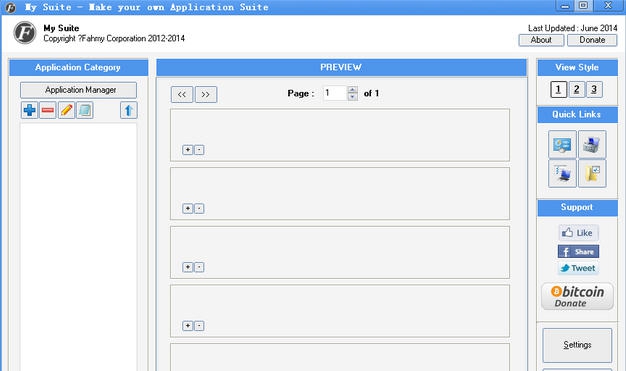Go to previous preview page (<<)

182,95
